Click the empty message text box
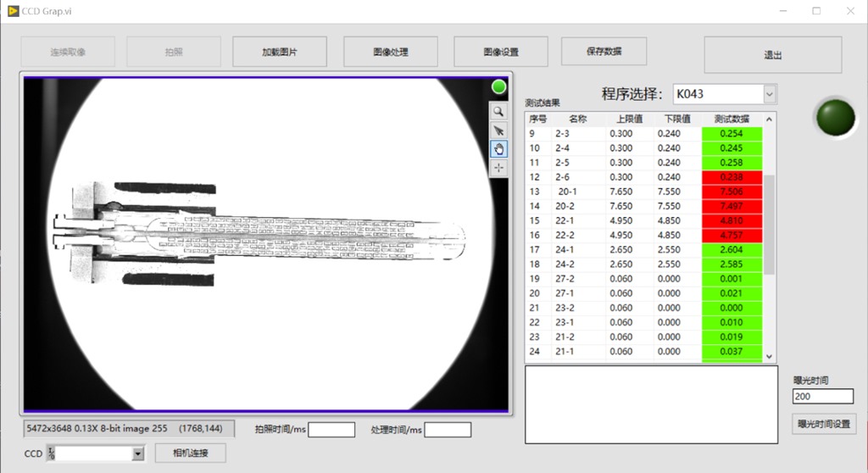 point(652,404)
